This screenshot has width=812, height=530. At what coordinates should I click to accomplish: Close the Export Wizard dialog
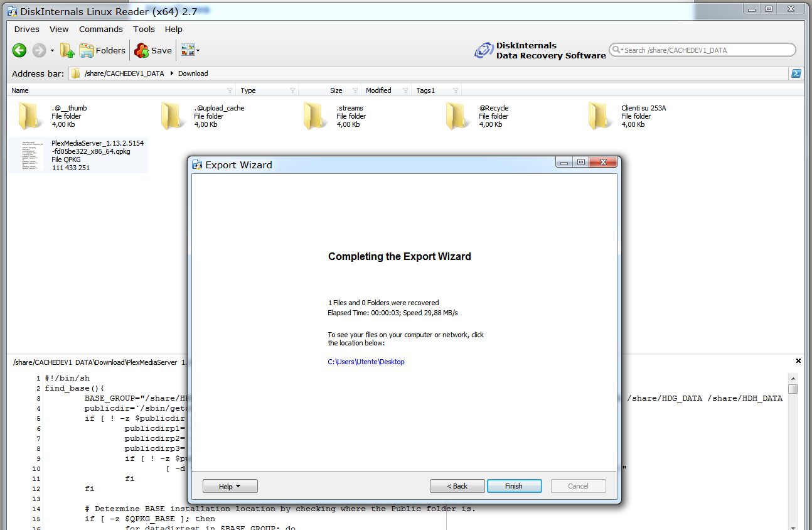tap(604, 162)
